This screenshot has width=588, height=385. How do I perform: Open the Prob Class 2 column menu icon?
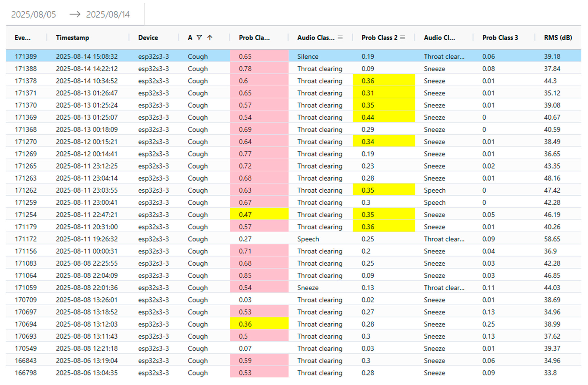[402, 38]
